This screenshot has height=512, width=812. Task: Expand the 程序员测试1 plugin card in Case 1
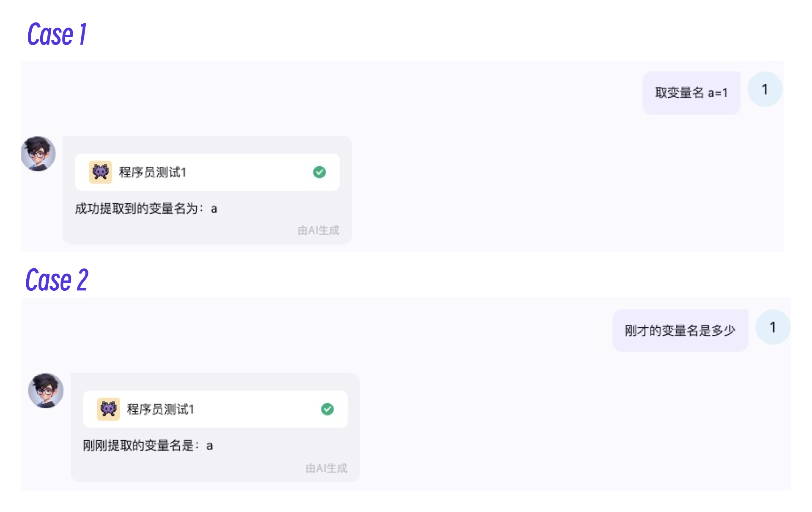[207, 172]
